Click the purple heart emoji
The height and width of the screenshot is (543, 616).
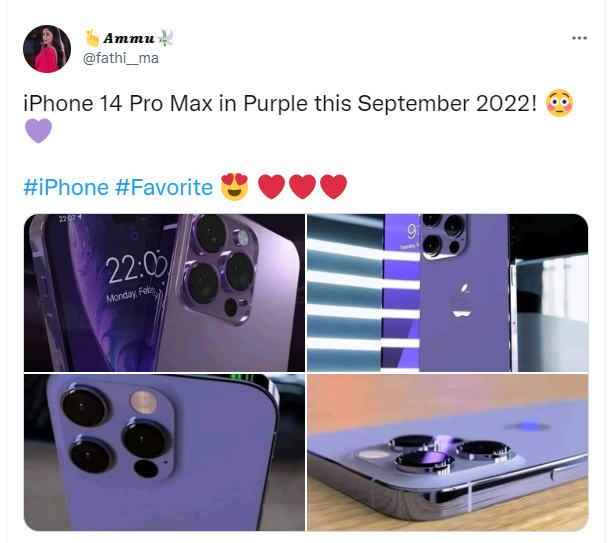(38, 131)
